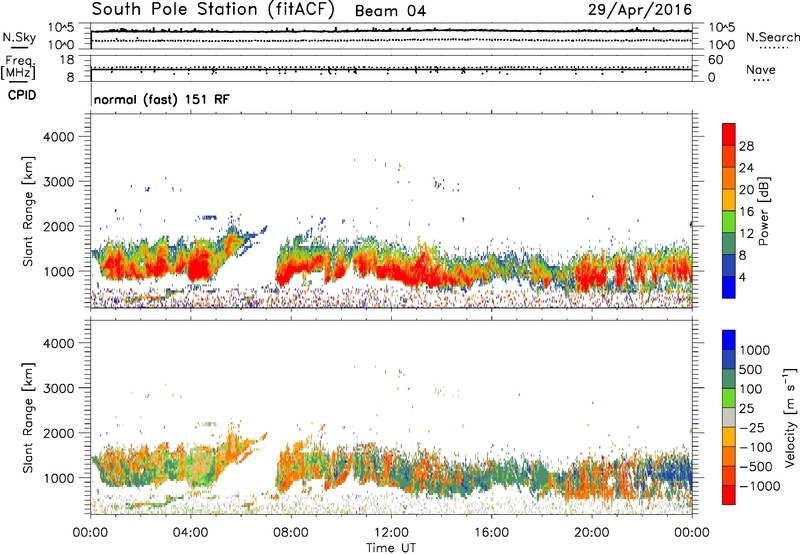Click the 'Freq. [MHz]' axis label
This screenshot has width=800, height=554.
point(18,67)
